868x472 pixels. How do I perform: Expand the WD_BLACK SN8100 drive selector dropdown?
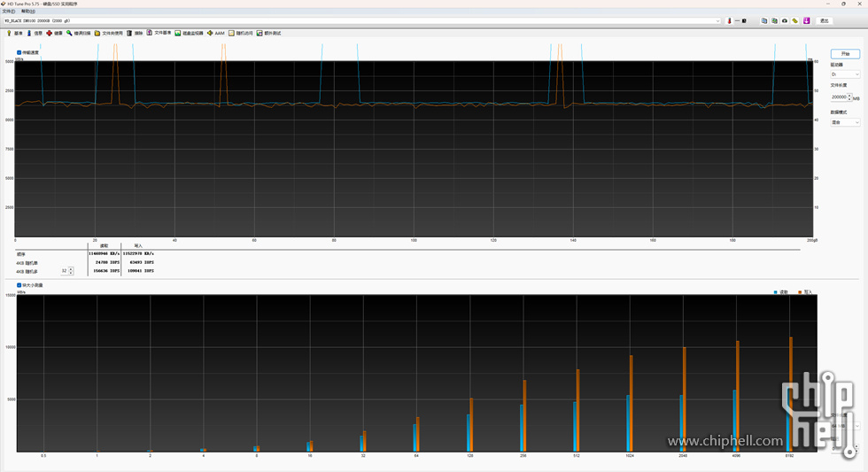point(717,21)
